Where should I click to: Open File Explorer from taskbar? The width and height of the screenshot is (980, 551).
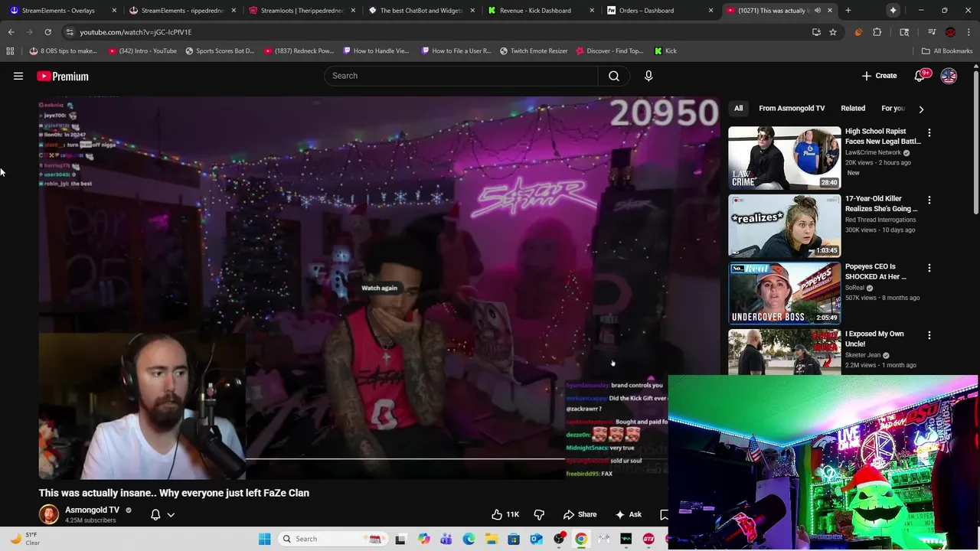[x=491, y=539]
